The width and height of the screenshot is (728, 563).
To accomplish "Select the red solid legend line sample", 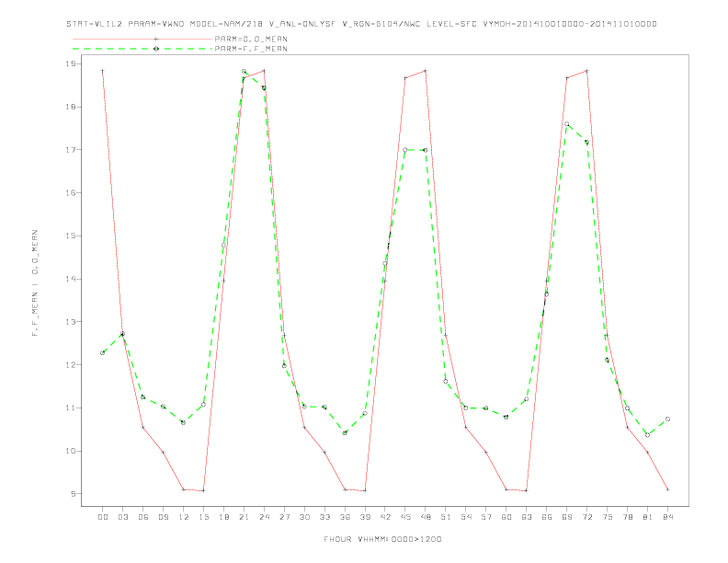I will point(142,39).
